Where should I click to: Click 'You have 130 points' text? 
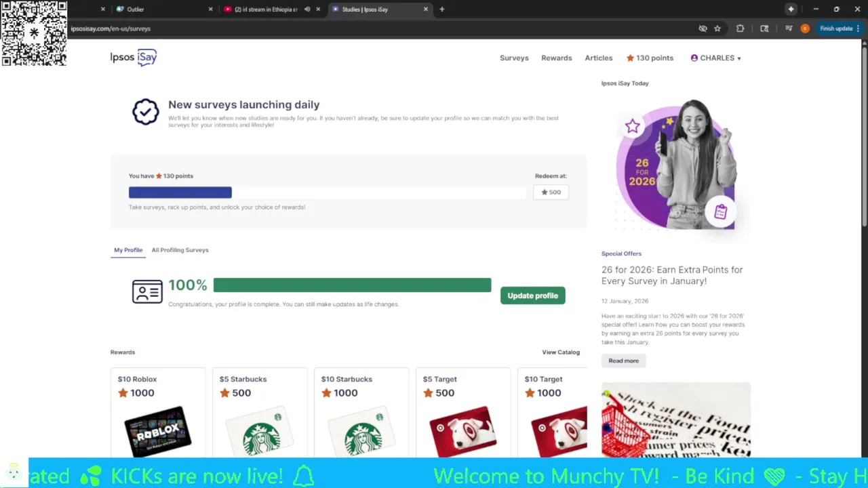click(161, 176)
